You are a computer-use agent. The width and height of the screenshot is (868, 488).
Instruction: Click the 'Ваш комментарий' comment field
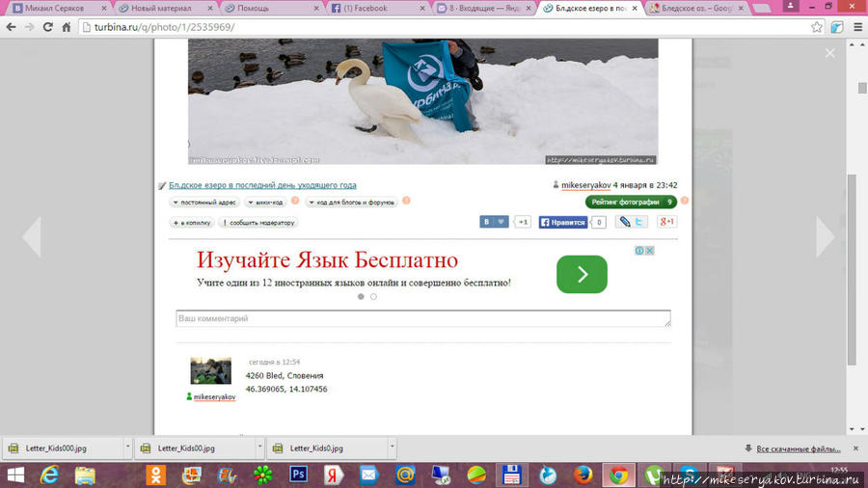pyautogui.click(x=422, y=318)
